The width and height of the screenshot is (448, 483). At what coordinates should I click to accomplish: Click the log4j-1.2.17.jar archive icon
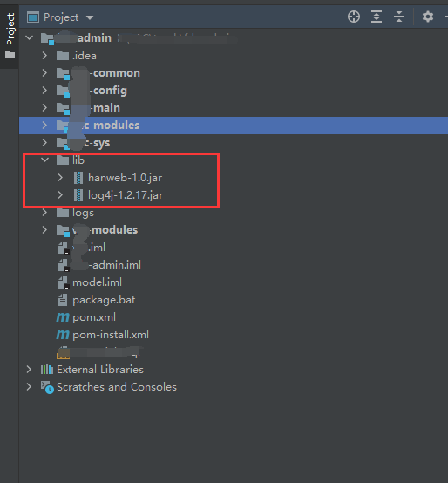click(78, 195)
